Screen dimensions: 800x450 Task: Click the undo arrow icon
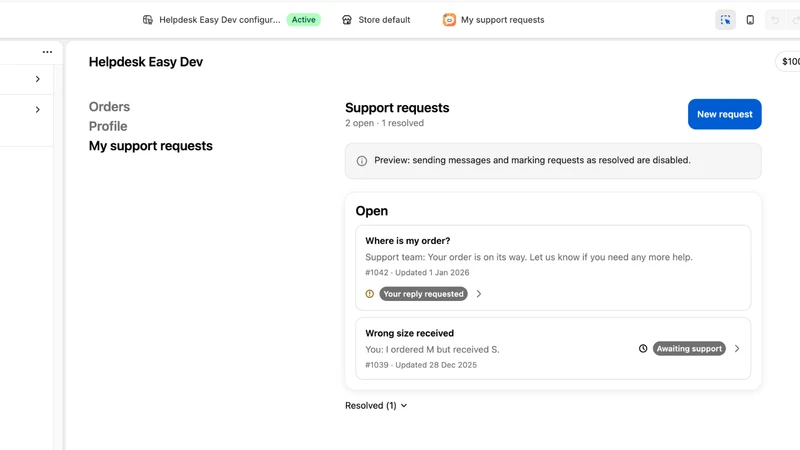click(x=775, y=20)
